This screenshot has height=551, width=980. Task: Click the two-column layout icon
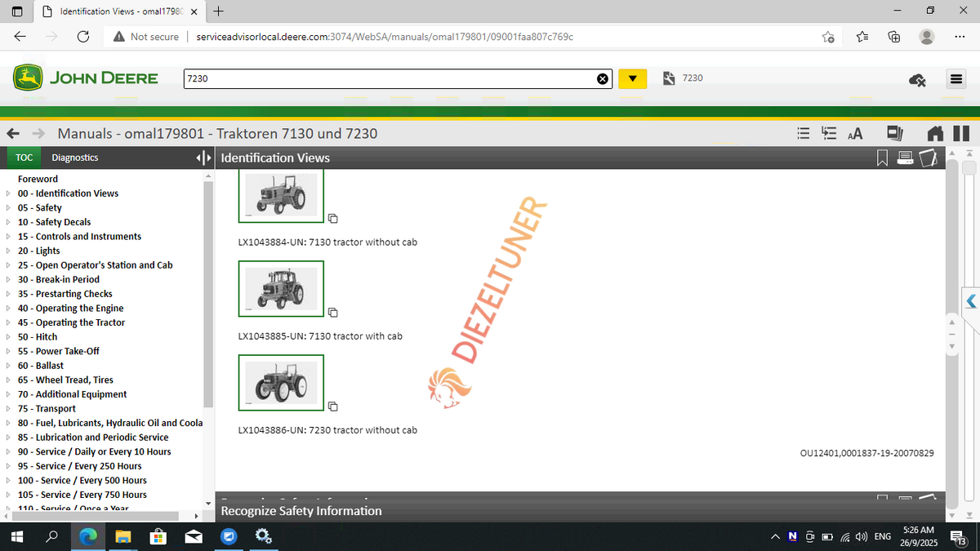(961, 133)
